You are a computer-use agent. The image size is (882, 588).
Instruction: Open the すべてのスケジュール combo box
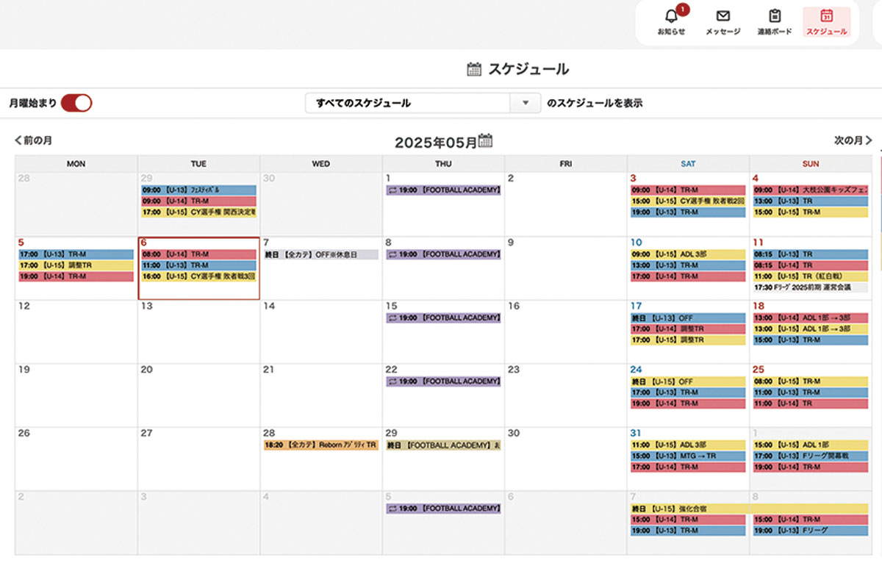(408, 103)
